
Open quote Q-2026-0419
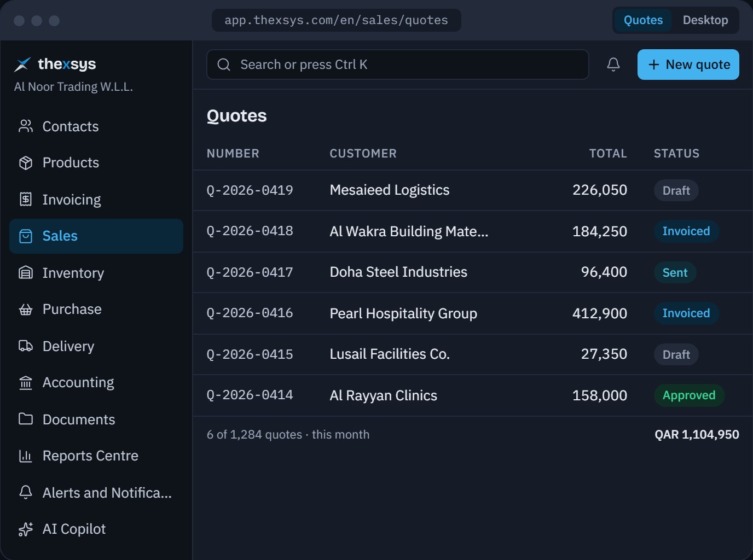[250, 190]
